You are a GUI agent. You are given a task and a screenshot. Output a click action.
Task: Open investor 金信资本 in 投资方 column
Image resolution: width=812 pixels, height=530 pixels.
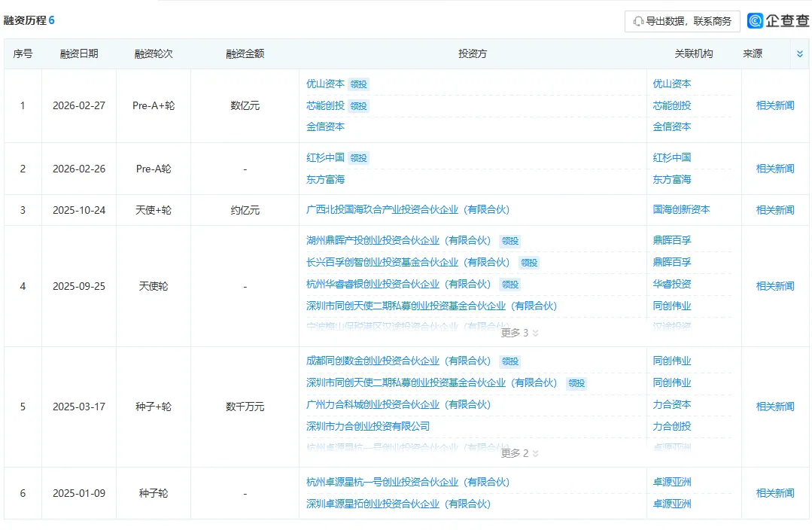click(325, 127)
